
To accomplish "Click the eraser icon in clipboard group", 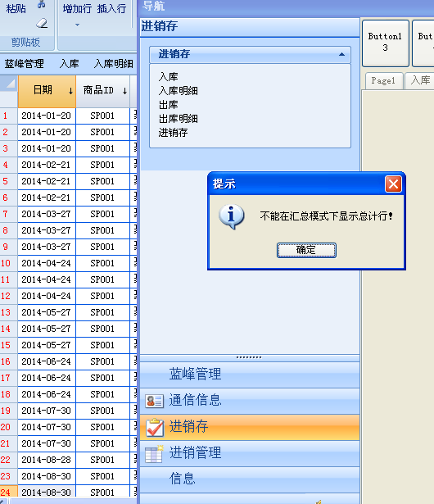I will coord(42,23).
